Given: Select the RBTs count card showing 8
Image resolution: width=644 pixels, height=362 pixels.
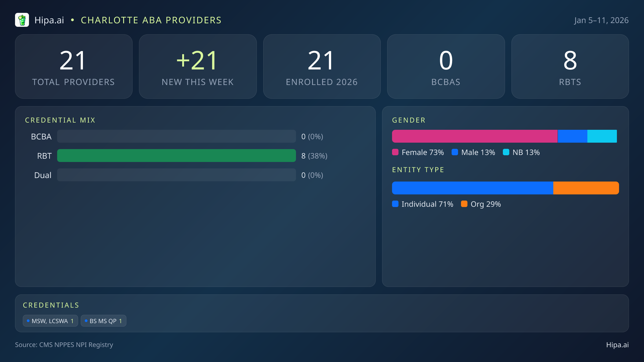Looking at the screenshot, I should point(570,66).
